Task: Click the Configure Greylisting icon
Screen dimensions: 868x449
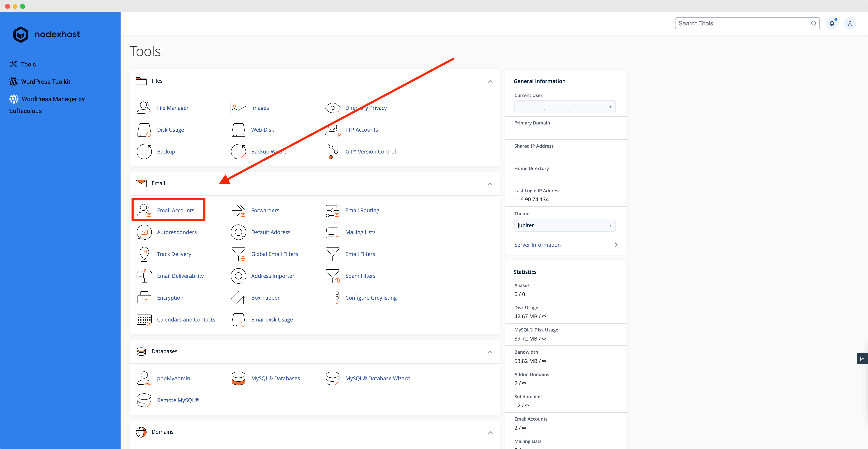Action: (333, 298)
